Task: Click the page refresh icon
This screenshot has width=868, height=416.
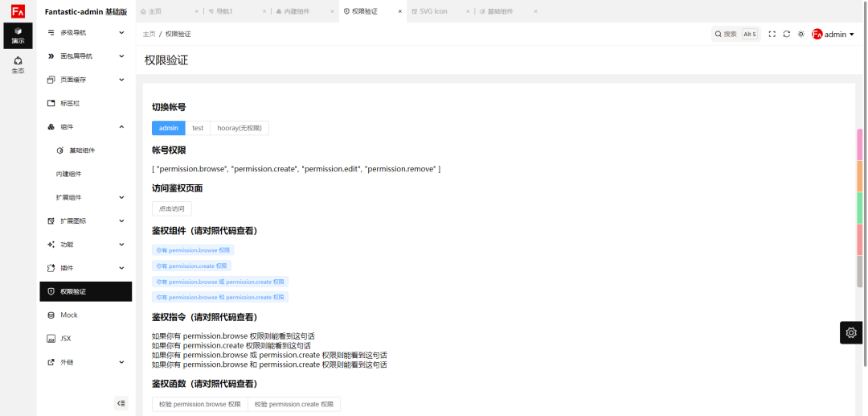Action: [787, 35]
